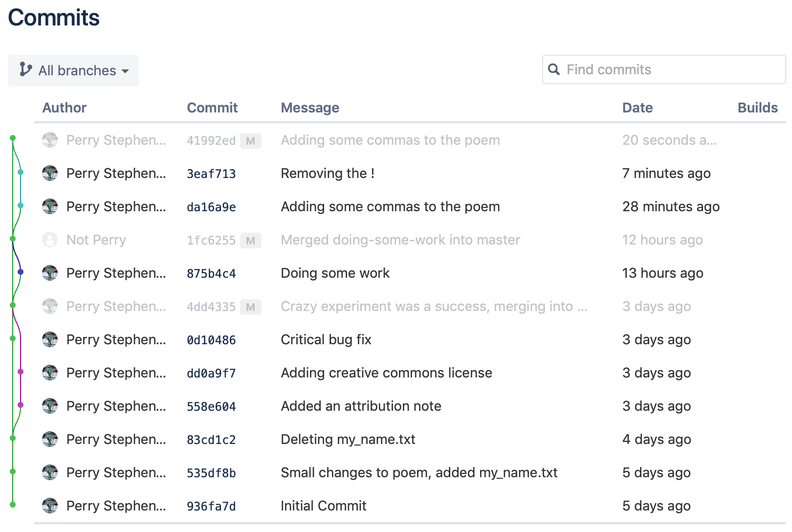Viewport: 792px width, 532px height.
Task: Open commit hash dd0a9f7
Action: pyautogui.click(x=211, y=374)
